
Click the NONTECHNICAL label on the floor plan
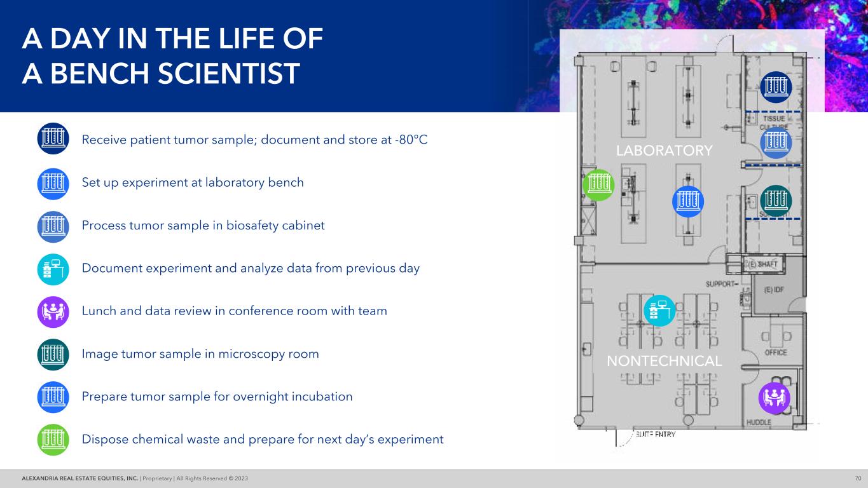(x=665, y=362)
